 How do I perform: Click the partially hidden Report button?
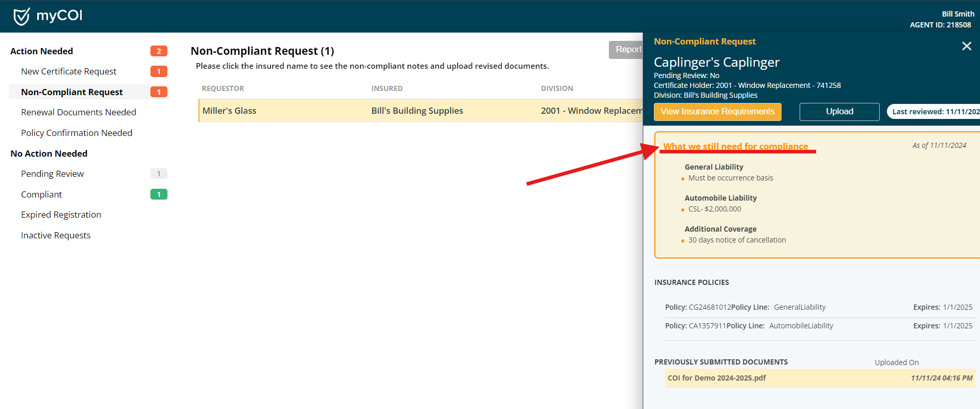[x=626, y=50]
